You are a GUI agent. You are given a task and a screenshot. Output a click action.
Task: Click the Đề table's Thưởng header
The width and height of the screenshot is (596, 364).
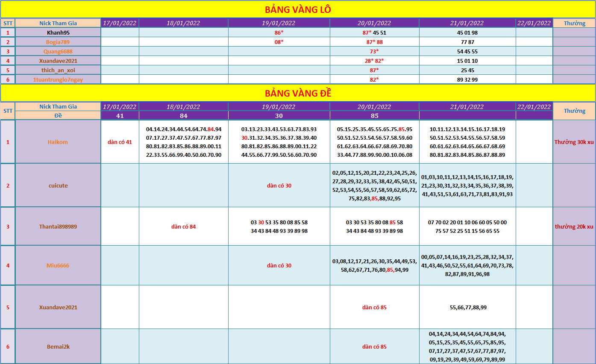(574, 111)
